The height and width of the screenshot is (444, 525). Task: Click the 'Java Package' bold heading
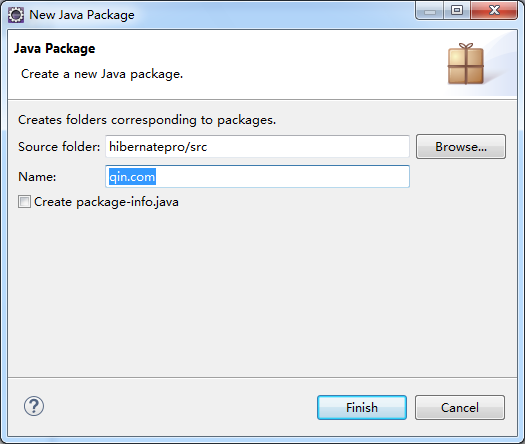[55, 49]
